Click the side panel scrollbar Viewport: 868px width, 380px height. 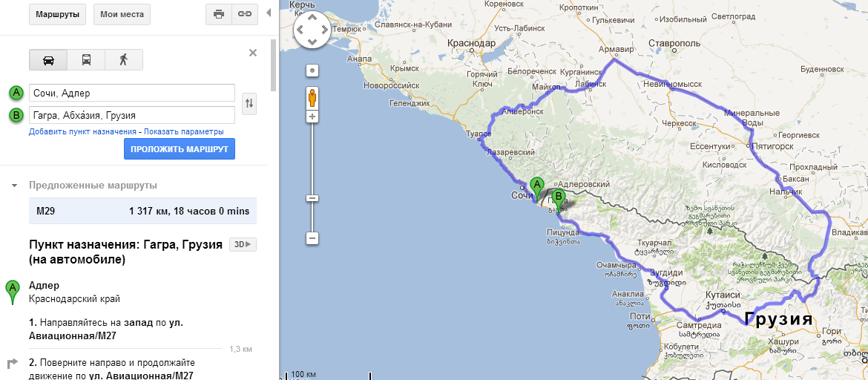(274, 65)
